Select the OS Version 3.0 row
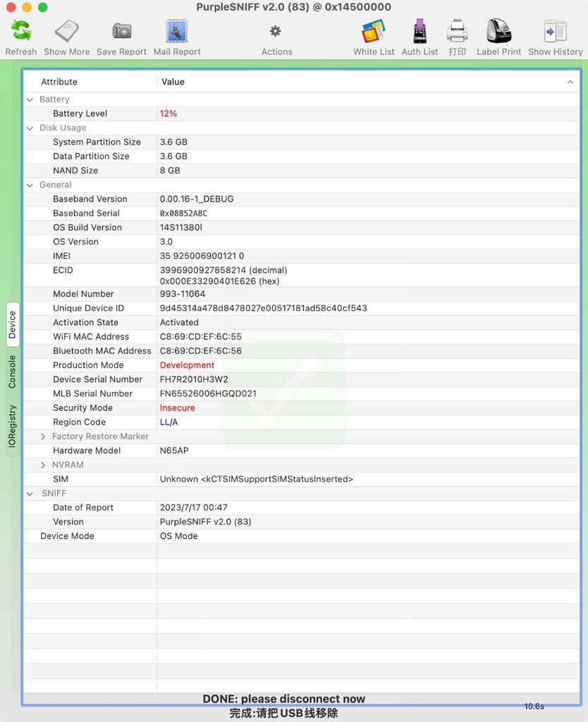The image size is (588, 722). coord(301,242)
